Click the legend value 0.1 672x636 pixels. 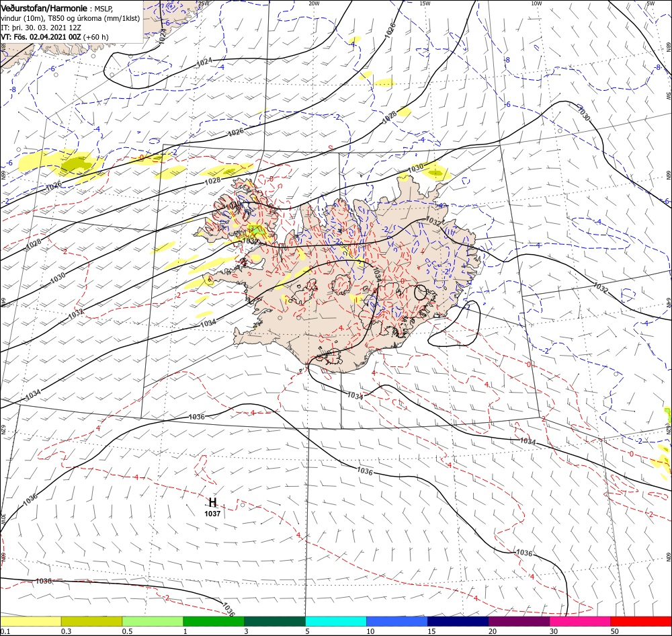point(5,631)
